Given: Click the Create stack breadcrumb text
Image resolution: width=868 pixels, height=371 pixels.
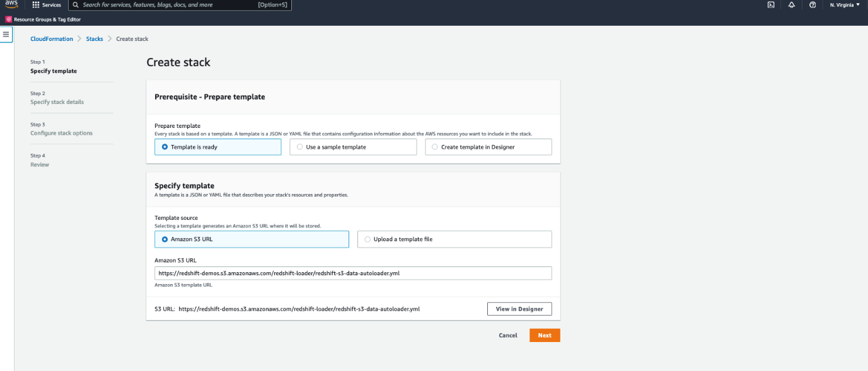Looking at the screenshot, I should pos(132,39).
